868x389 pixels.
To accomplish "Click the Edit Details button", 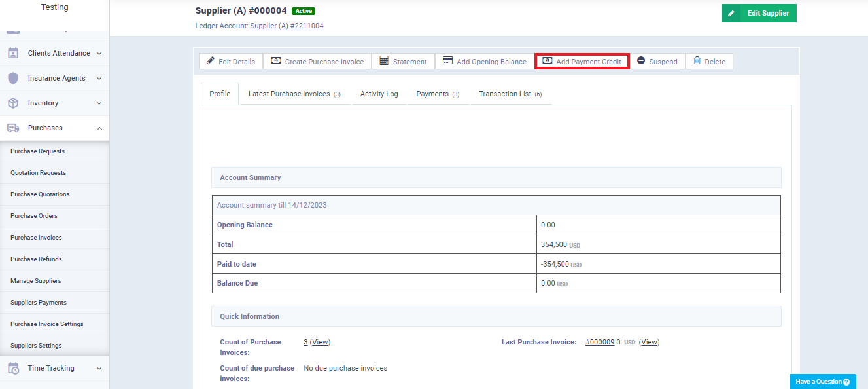I will [231, 61].
